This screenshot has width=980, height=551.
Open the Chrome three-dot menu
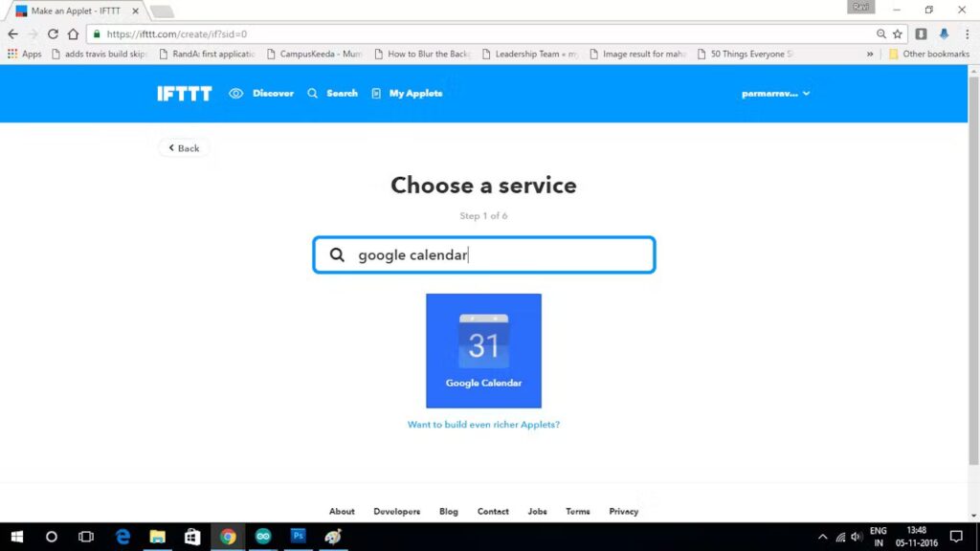pos(967,33)
